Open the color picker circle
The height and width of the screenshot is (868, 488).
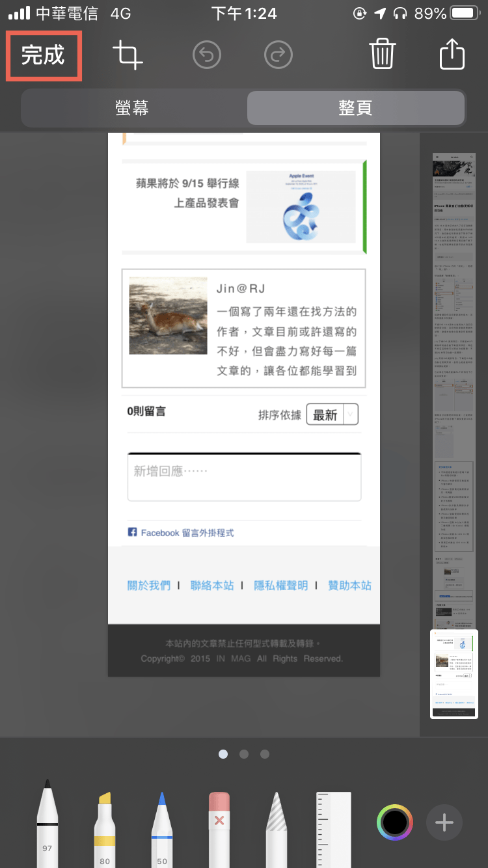tap(394, 822)
